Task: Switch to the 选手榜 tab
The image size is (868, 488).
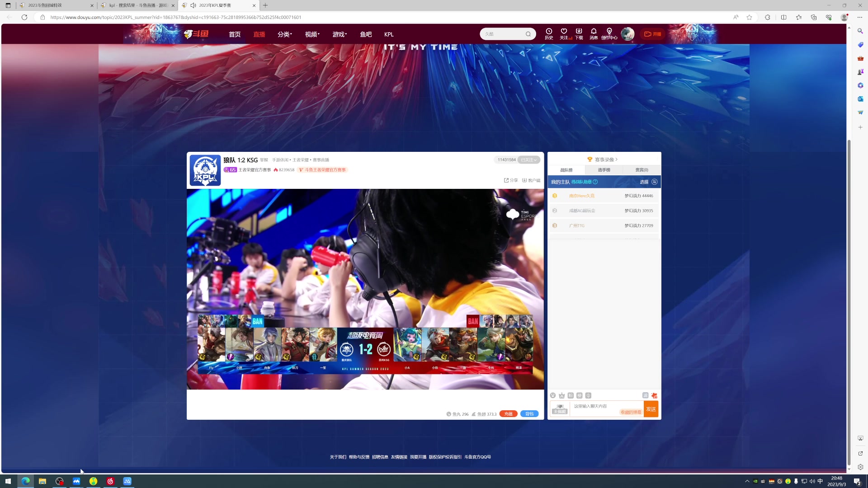Action: (x=604, y=170)
